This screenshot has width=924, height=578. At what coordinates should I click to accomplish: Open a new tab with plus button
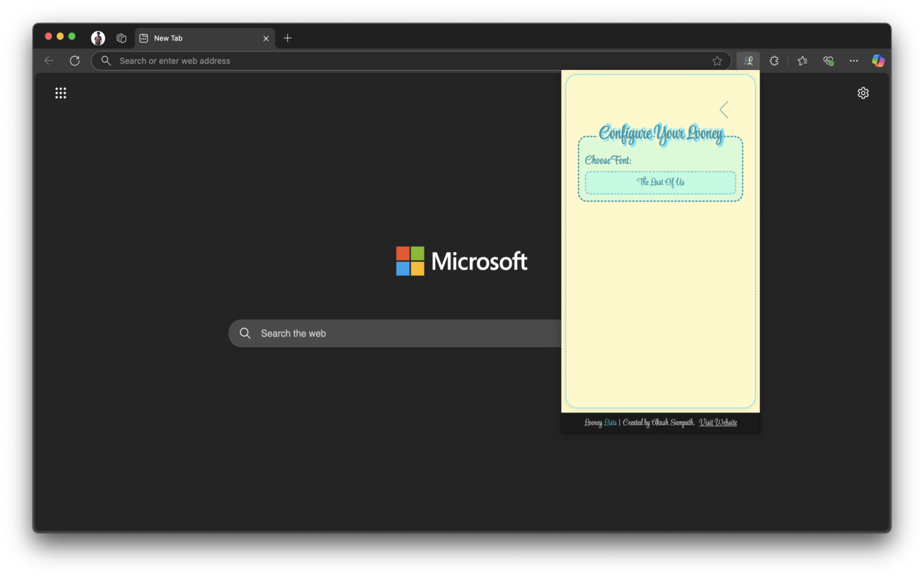tap(287, 38)
